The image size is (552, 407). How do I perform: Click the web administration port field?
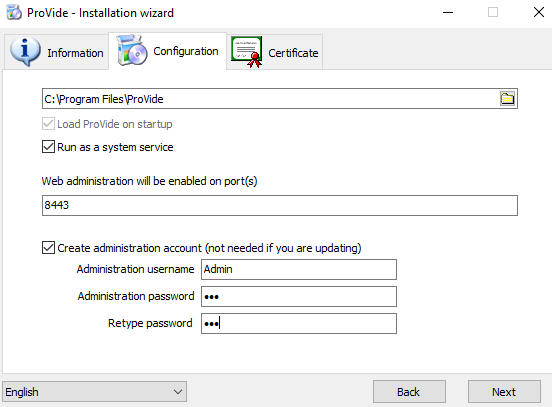pos(280,205)
